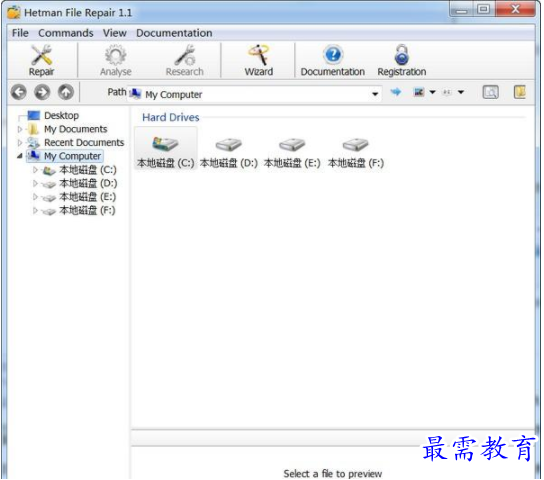This screenshot has height=480, width=544.
Task: Minimize the Hetman File Repair window
Action: pos(461,10)
